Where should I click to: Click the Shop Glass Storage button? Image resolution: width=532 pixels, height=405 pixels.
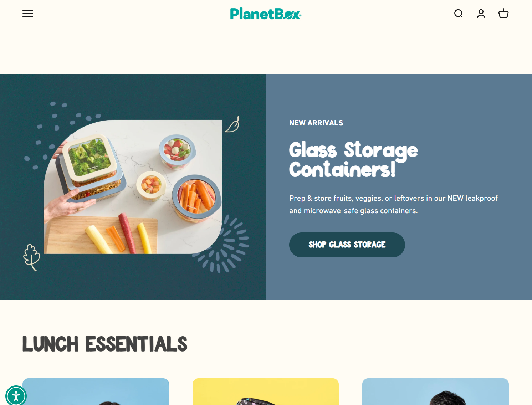(347, 245)
